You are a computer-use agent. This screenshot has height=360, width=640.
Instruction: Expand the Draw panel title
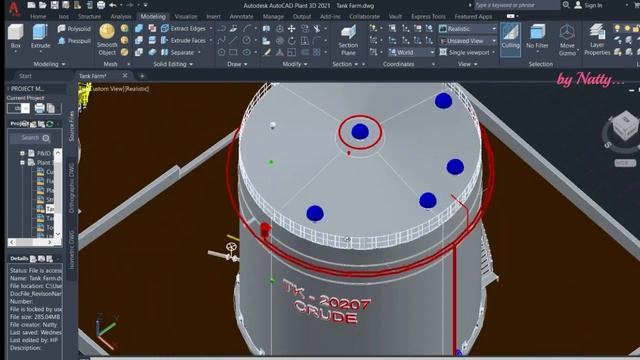tap(236, 64)
